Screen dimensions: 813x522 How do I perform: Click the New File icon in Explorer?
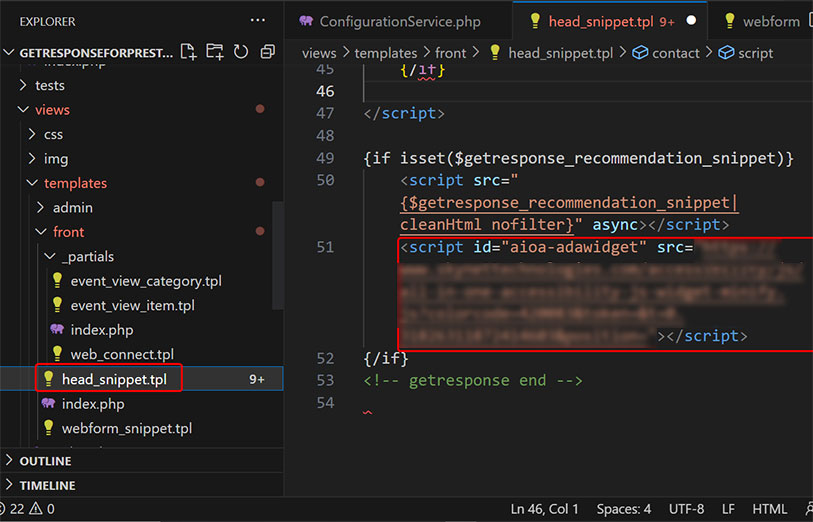pyautogui.click(x=189, y=52)
